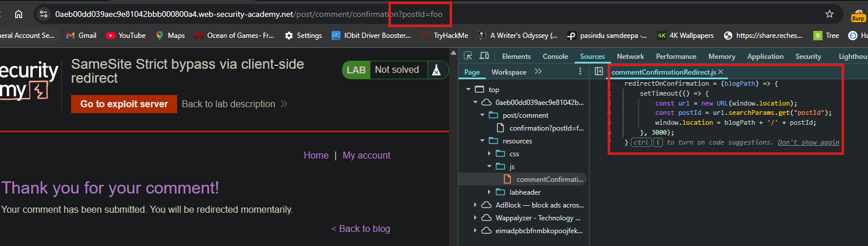Show more navigator tabs chevron
868x246 pixels.
coord(538,72)
